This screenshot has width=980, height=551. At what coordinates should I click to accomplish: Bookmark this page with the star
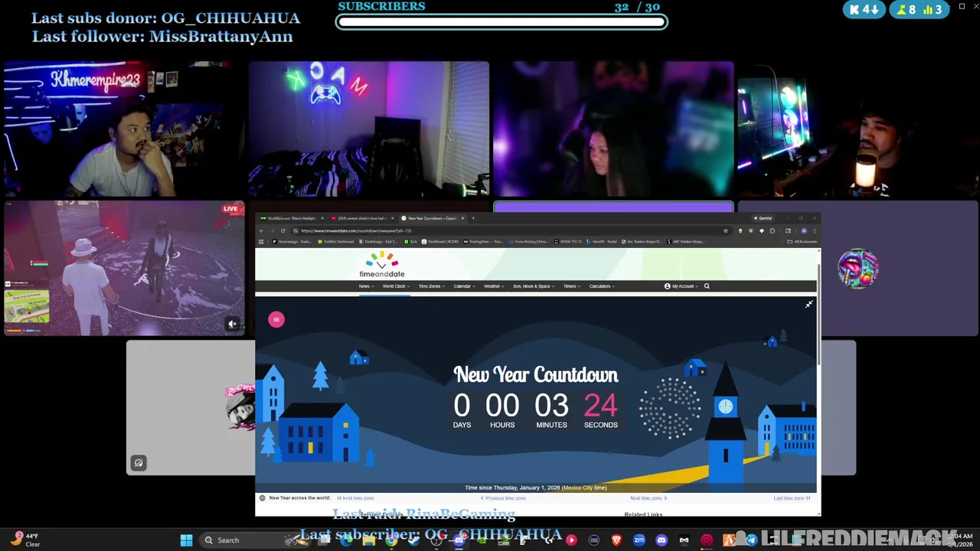(726, 231)
